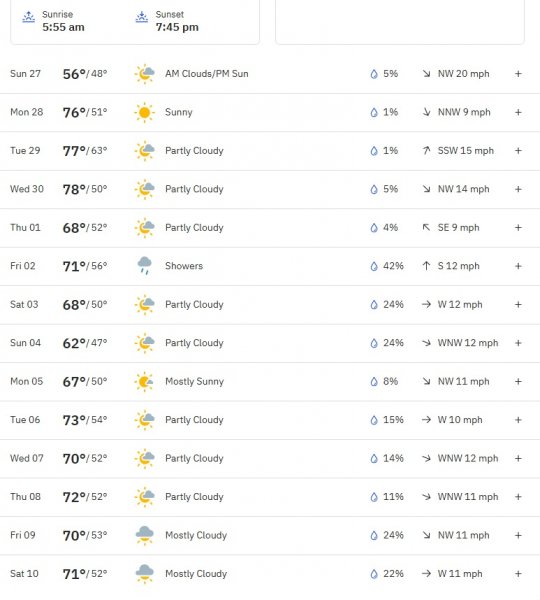Select the 5:55 am sunrise time
The height and width of the screenshot is (600, 540).
[x=63, y=27]
